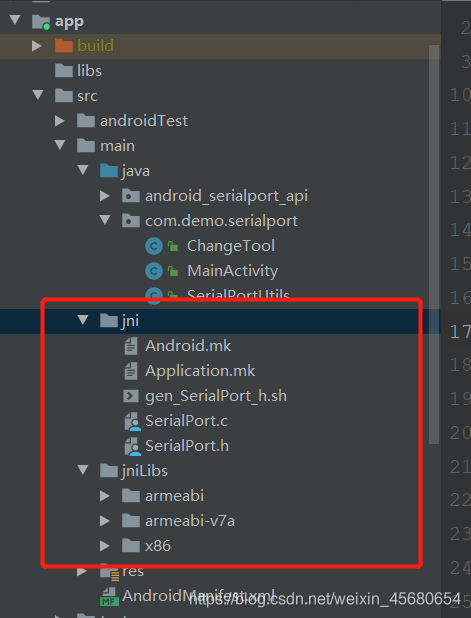The image size is (471, 618).
Task: Click the SerialPort.c file icon
Action: click(132, 421)
